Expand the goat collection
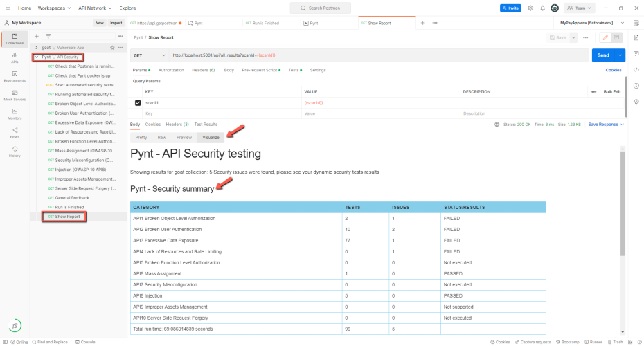Viewport: 644px width, 346px height. pyautogui.click(x=37, y=48)
